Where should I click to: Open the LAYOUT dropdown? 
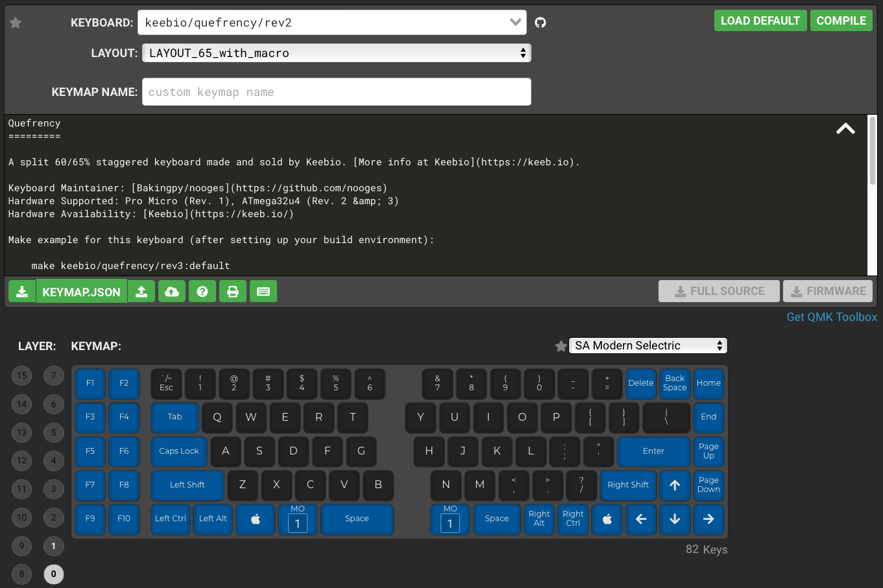tap(336, 53)
